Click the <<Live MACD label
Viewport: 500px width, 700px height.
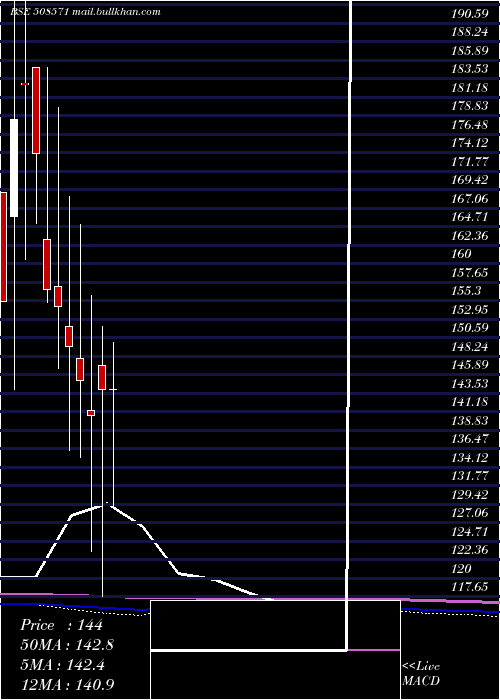421,674
